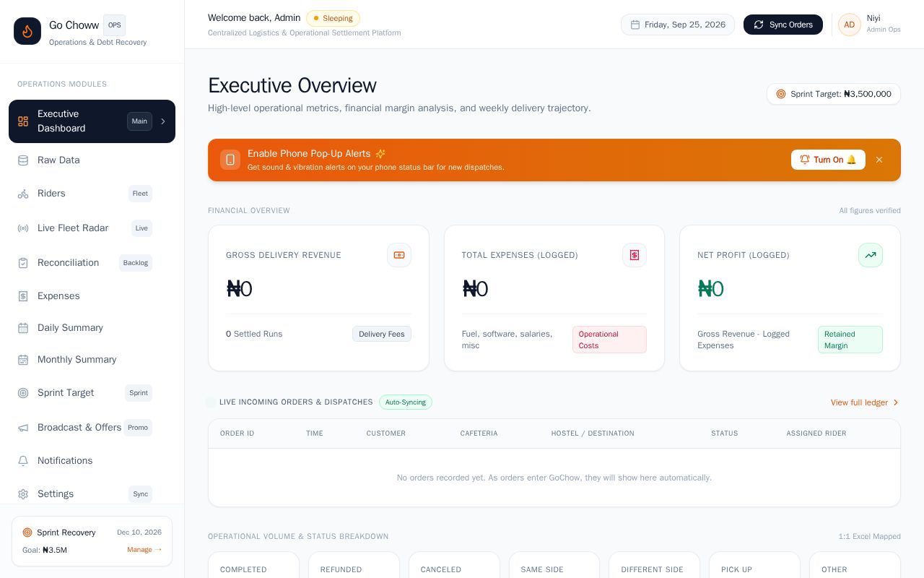Click the Sleeping status badge
The height and width of the screenshot is (578, 924).
click(333, 18)
